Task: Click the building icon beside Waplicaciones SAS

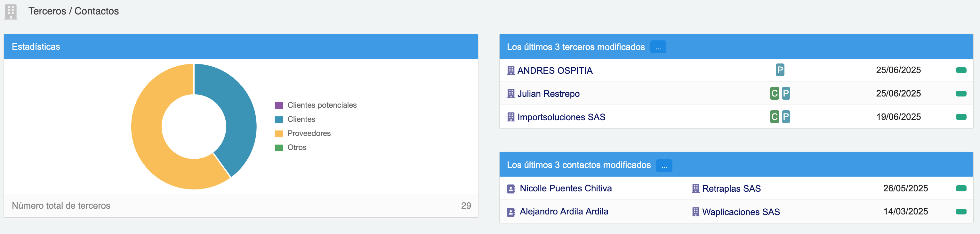Action: pos(695,212)
